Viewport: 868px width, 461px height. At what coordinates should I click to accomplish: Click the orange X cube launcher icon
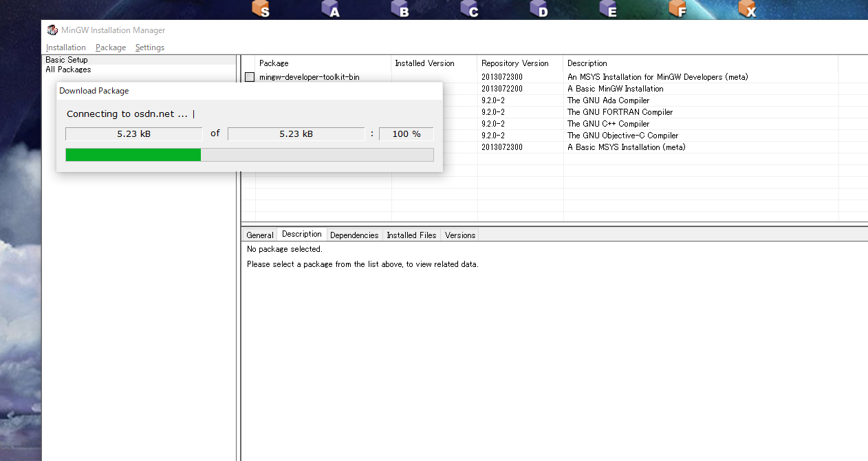pos(748,9)
